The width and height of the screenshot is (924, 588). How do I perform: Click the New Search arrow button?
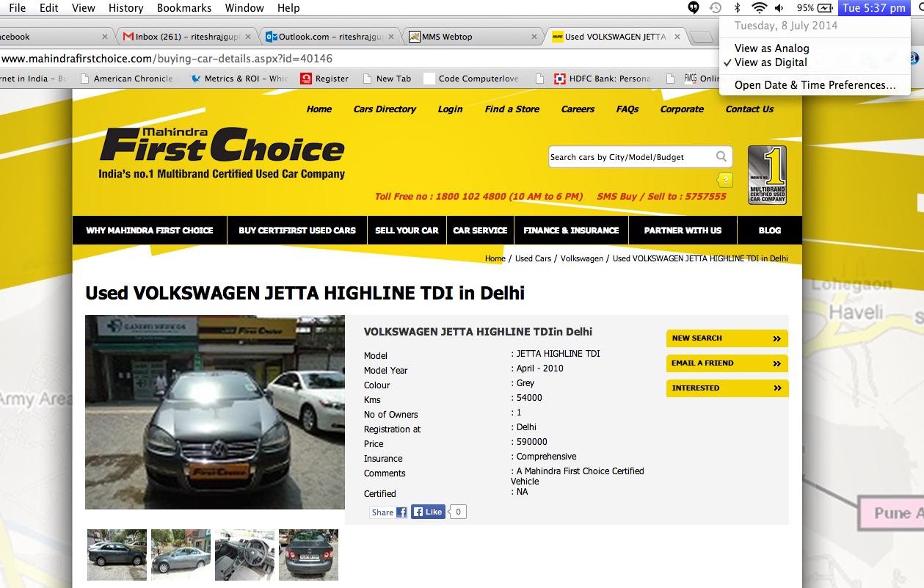point(727,338)
